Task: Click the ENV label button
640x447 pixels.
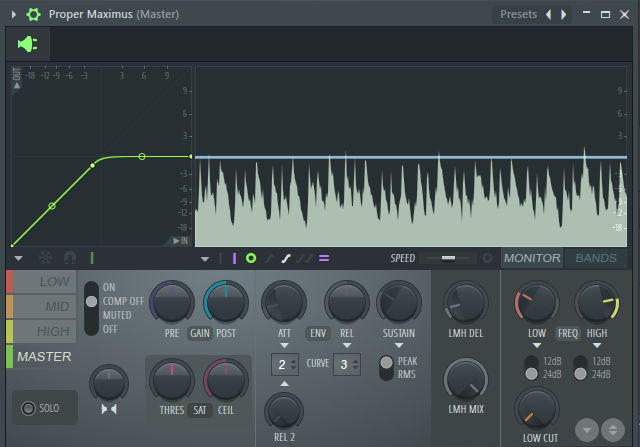Action: 318,334
